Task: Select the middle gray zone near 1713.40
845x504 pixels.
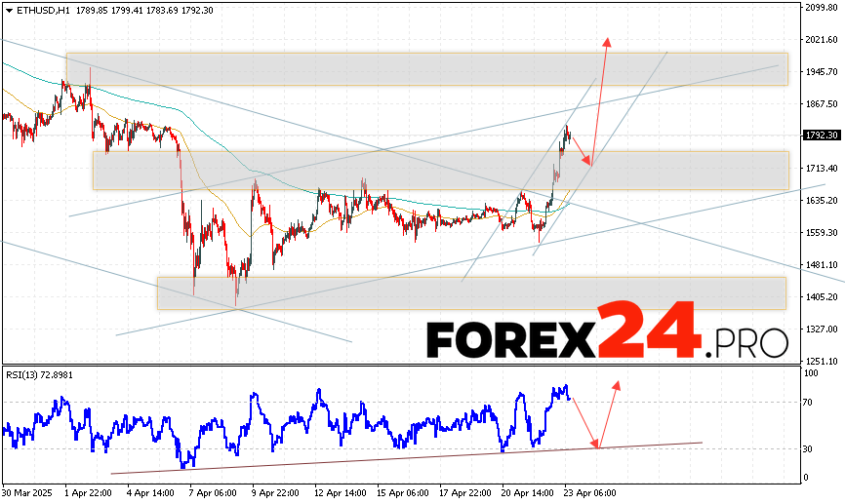Action: [x=440, y=170]
